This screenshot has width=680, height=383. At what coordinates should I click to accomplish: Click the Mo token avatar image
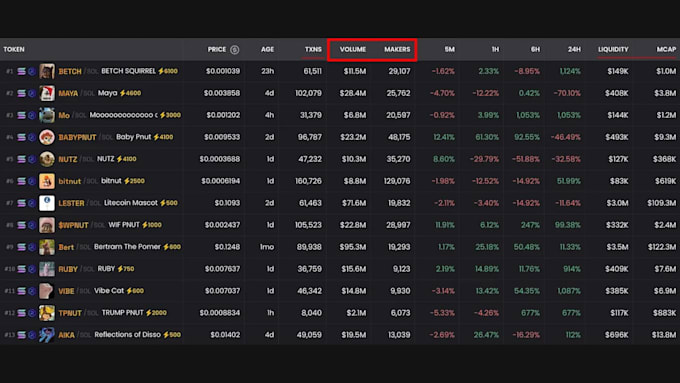tap(47, 115)
